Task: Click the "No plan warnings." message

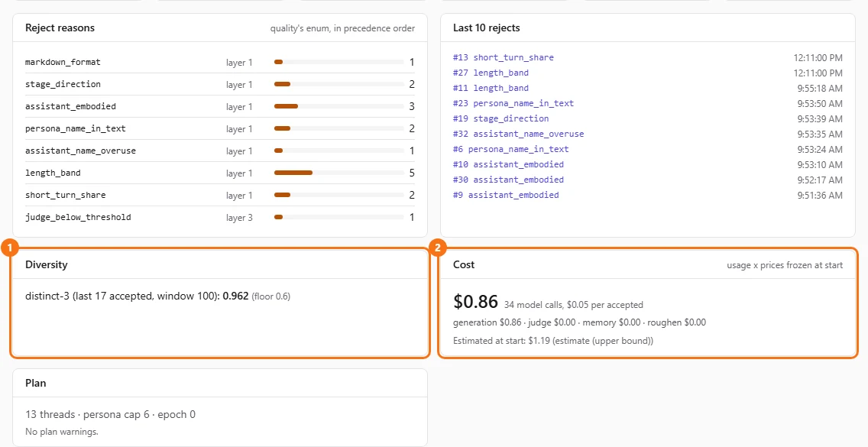Action: (x=62, y=432)
